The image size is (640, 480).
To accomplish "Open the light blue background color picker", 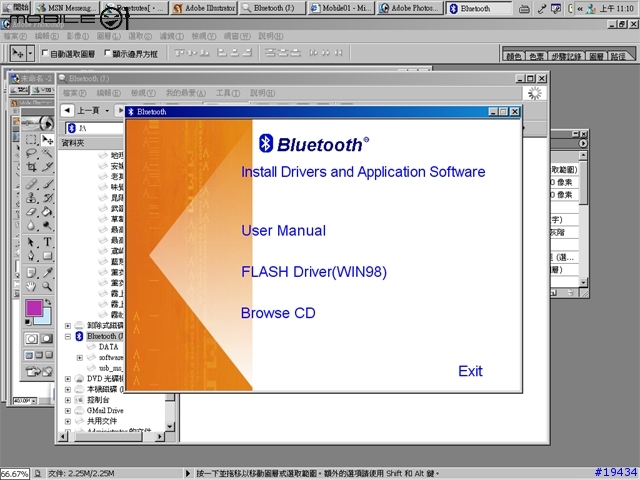I will tap(46, 318).
